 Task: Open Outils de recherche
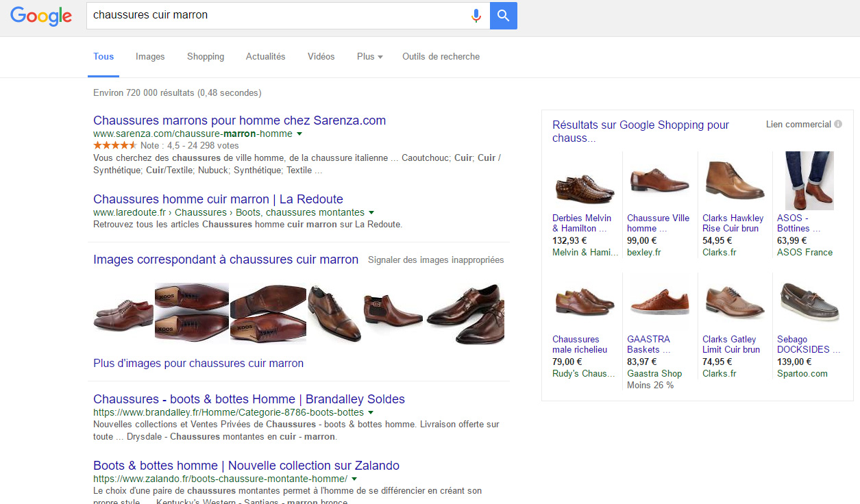(x=441, y=56)
